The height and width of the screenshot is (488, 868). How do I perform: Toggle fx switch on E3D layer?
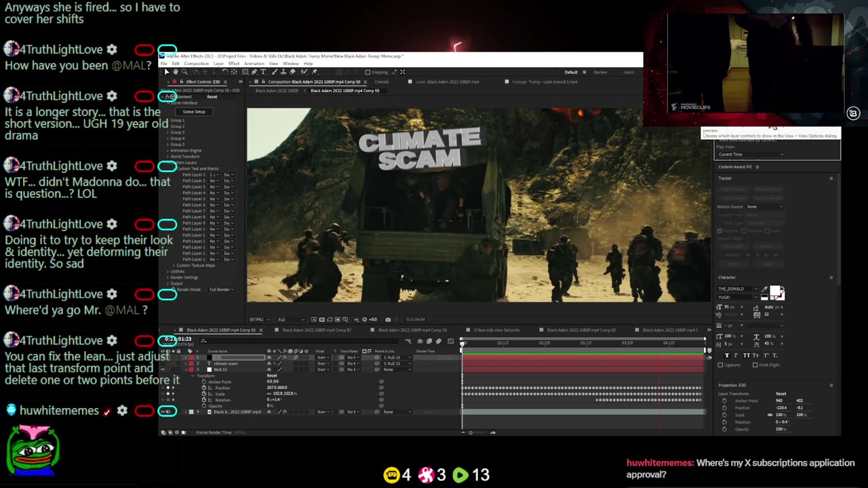[x=285, y=357]
